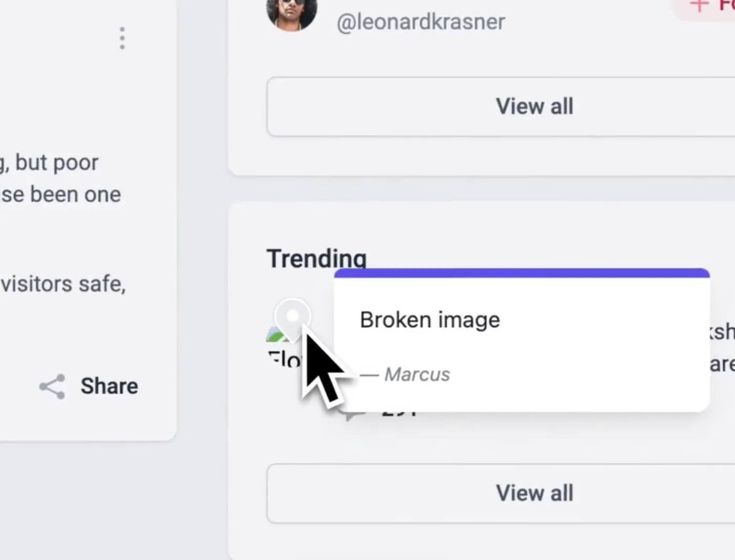Dismiss the 'Broken image' tooltip
735x560 pixels.
521,341
